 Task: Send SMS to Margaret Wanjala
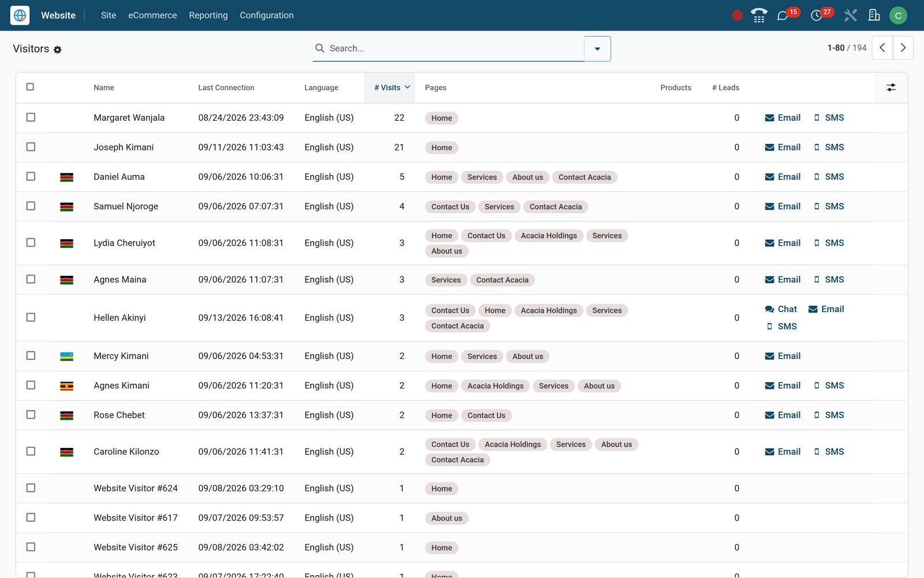click(829, 118)
